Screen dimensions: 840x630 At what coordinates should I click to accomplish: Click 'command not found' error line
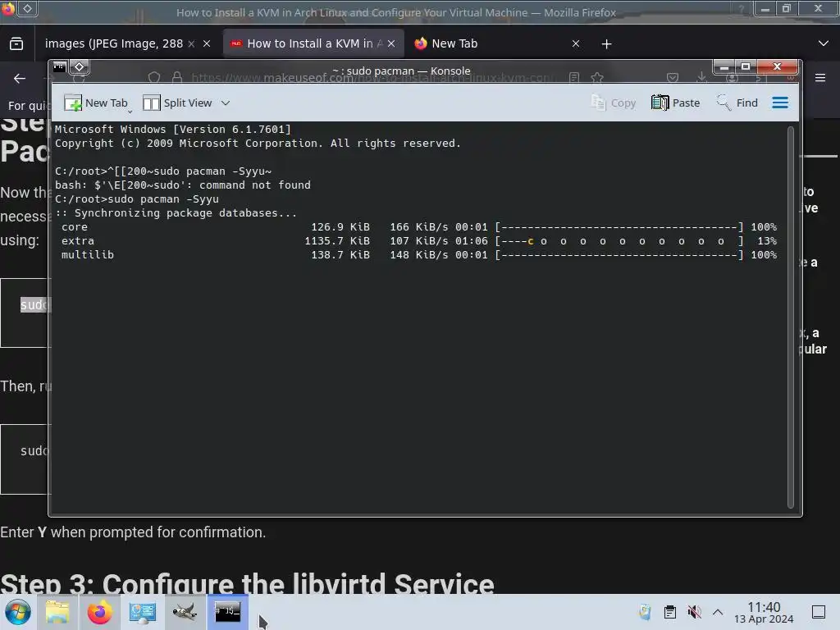(x=183, y=185)
